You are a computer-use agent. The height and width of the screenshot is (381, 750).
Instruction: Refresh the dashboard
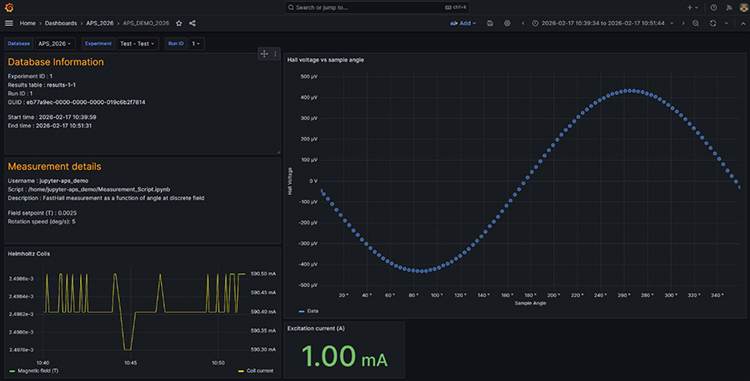[x=713, y=23]
